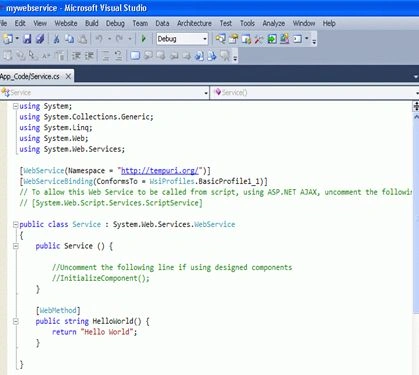The height and width of the screenshot is (375, 419).
Task: Open the Tools menu
Action: (247, 23)
